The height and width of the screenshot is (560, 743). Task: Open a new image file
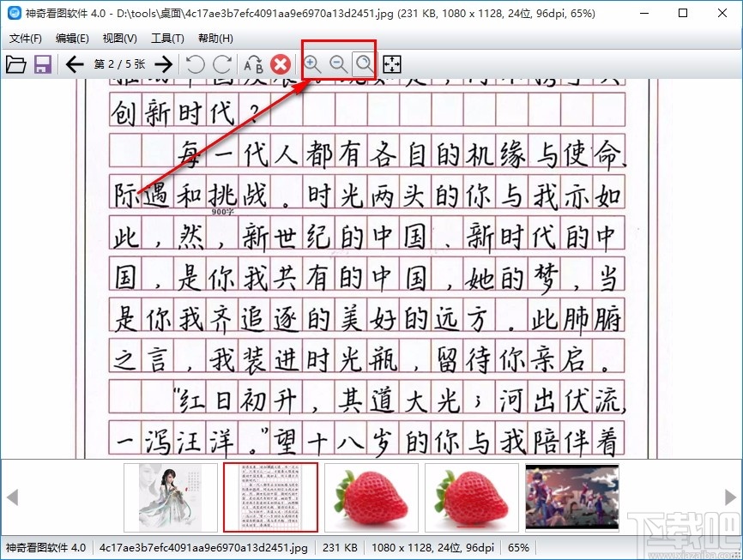pyautogui.click(x=16, y=63)
